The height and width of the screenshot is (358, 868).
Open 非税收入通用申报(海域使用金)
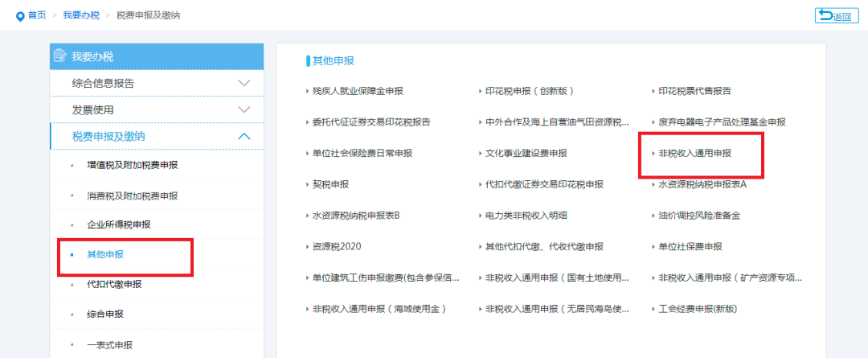click(379, 309)
